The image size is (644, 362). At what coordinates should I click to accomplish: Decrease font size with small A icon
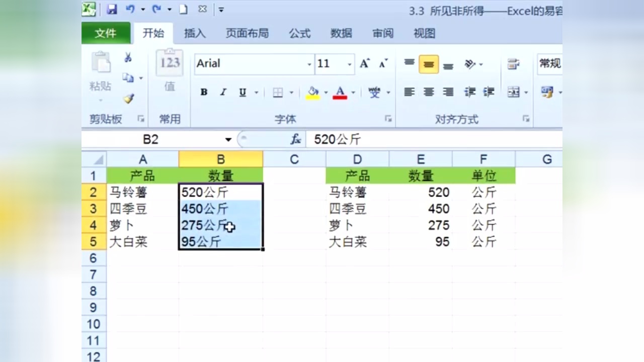click(x=383, y=64)
